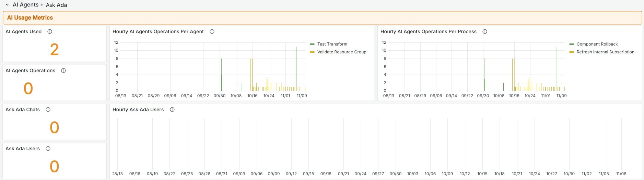Screen dimensions: 644x180
Task: Click yellow swatch beside Refresh Internal Subscription
Action: tap(572, 52)
